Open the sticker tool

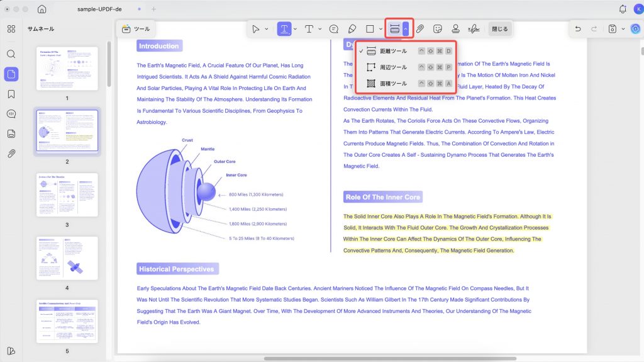438,29
